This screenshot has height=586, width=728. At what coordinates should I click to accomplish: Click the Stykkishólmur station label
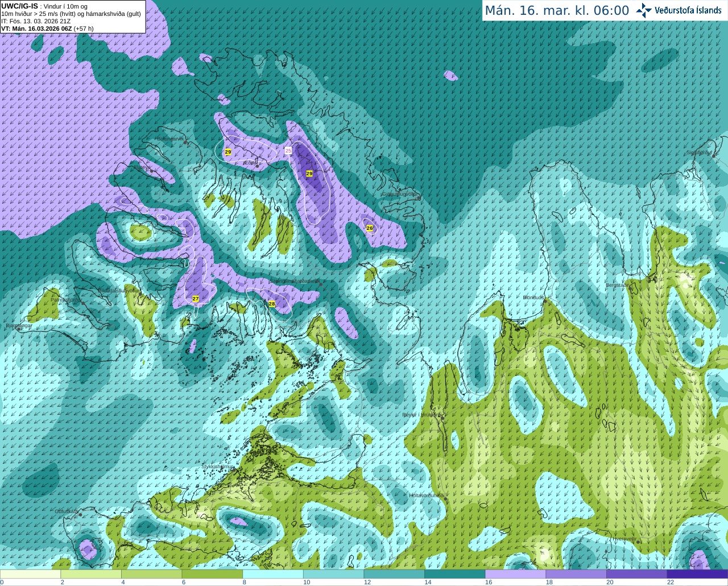(x=218, y=467)
